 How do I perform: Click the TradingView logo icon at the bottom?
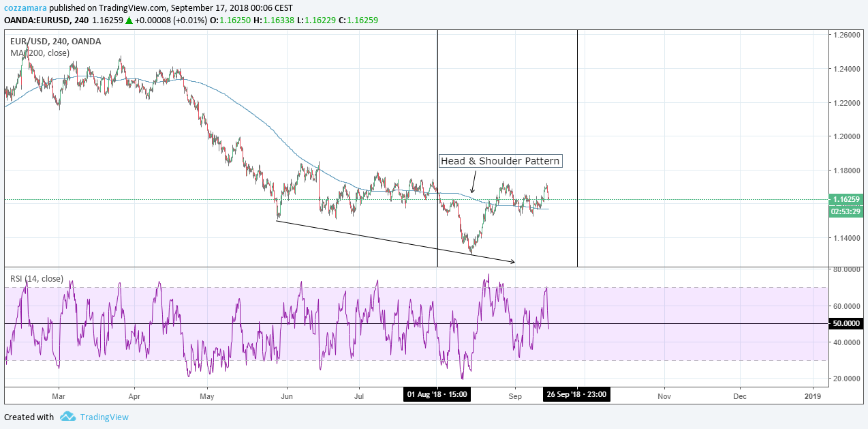67,416
